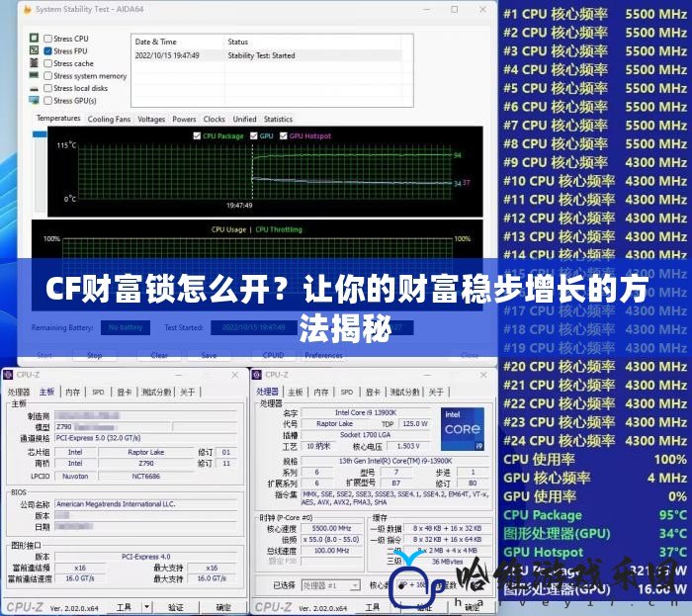This screenshot has width=692, height=616.
Task: Open the 工具 dropdown arrow in left CPU-Z
Action: [147, 607]
